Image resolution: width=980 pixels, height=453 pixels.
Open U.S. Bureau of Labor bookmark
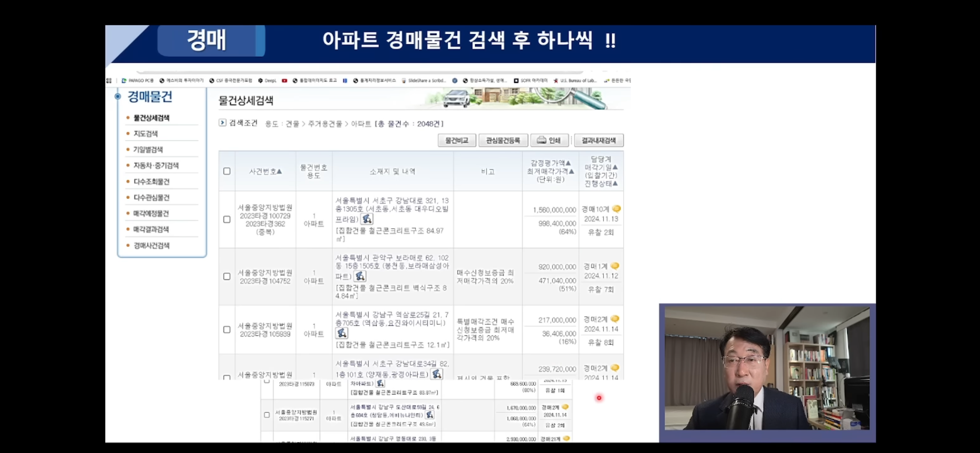575,81
